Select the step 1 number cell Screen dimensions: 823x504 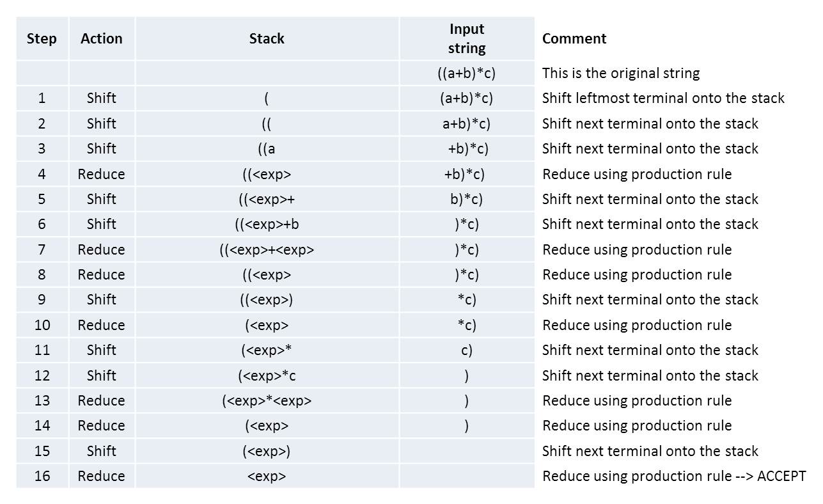point(42,98)
